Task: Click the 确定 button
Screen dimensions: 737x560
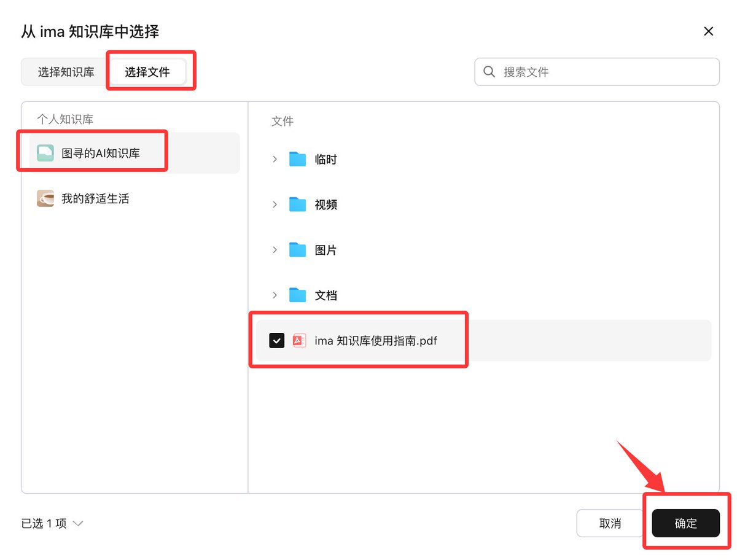Action: [x=685, y=523]
